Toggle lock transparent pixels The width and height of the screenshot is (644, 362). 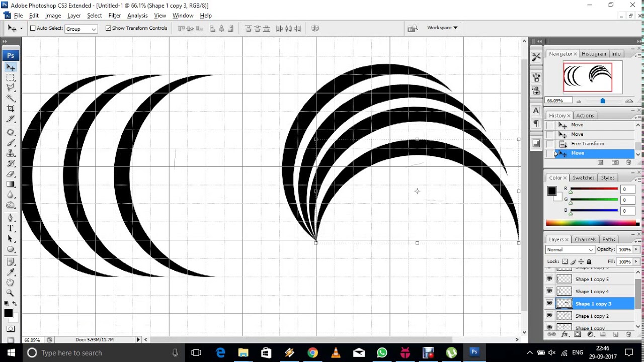point(565,261)
